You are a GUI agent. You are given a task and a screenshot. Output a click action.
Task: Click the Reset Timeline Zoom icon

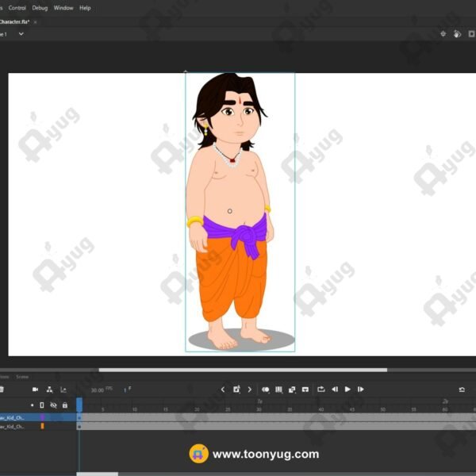click(x=462, y=390)
